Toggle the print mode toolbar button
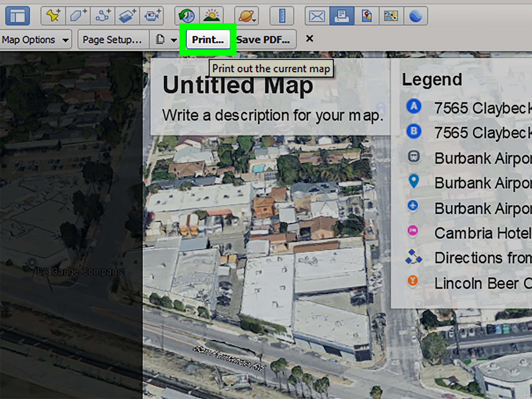Screen dimensions: 532x399 (341, 16)
